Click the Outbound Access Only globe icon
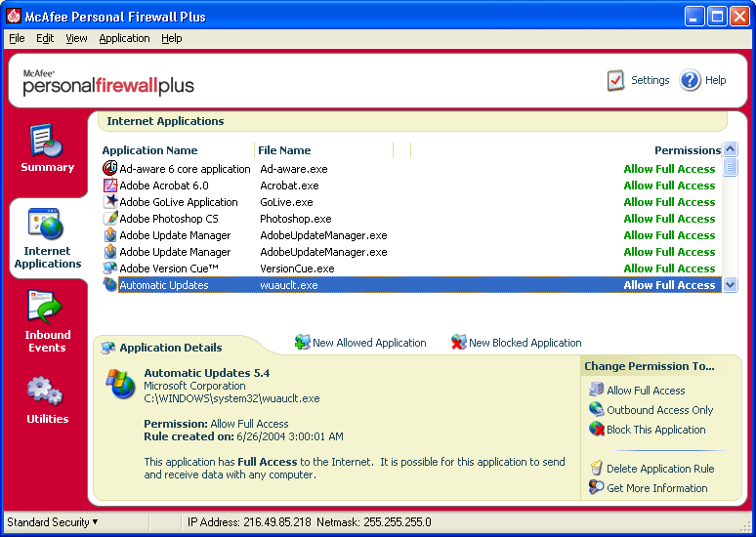 click(x=597, y=409)
